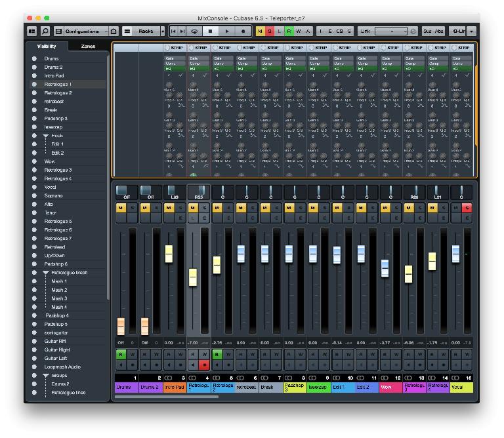Switch to the Visibility tab
The height and width of the screenshot is (438, 504).
(x=47, y=47)
